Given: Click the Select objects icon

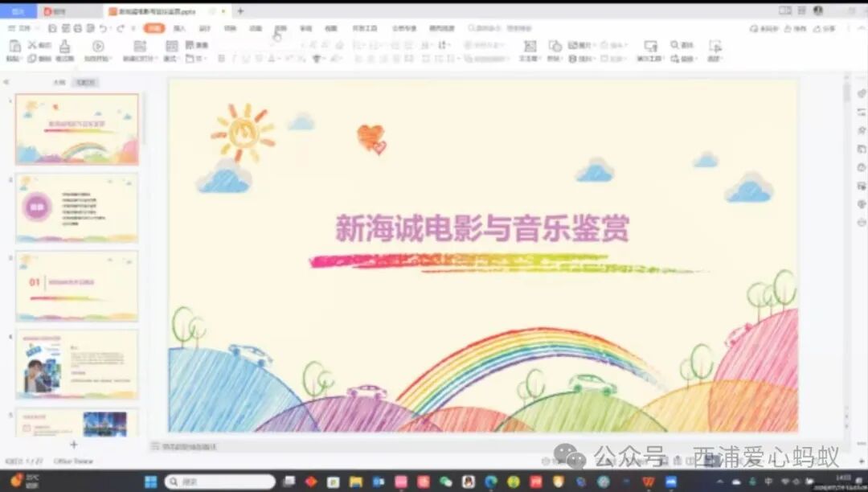Looking at the screenshot, I should pos(715,47).
